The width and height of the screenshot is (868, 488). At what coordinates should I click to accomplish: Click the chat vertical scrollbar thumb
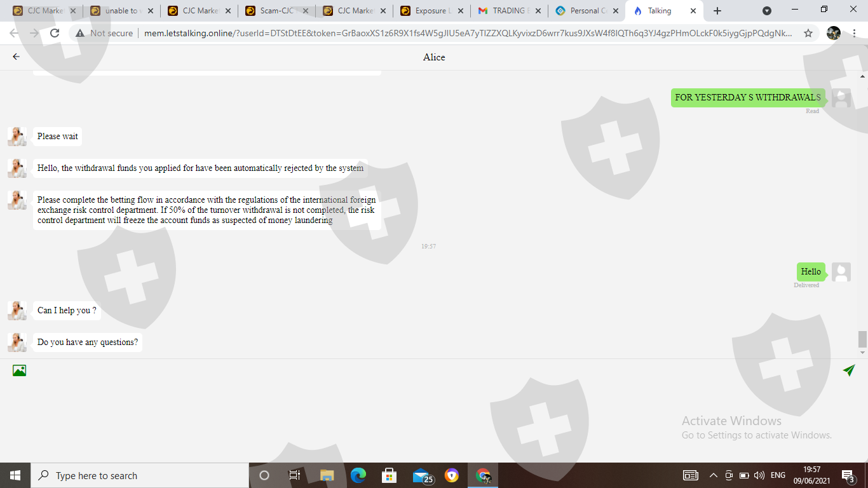click(862, 339)
